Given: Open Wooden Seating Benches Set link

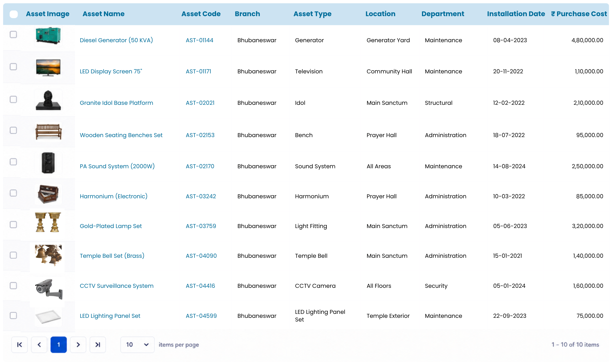Looking at the screenshot, I should (121, 135).
